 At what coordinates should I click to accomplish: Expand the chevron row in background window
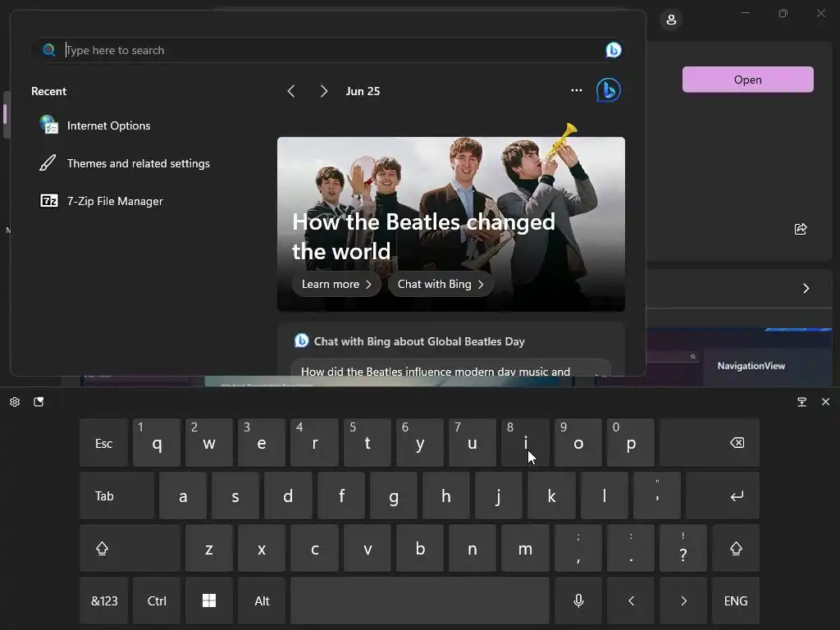(806, 289)
